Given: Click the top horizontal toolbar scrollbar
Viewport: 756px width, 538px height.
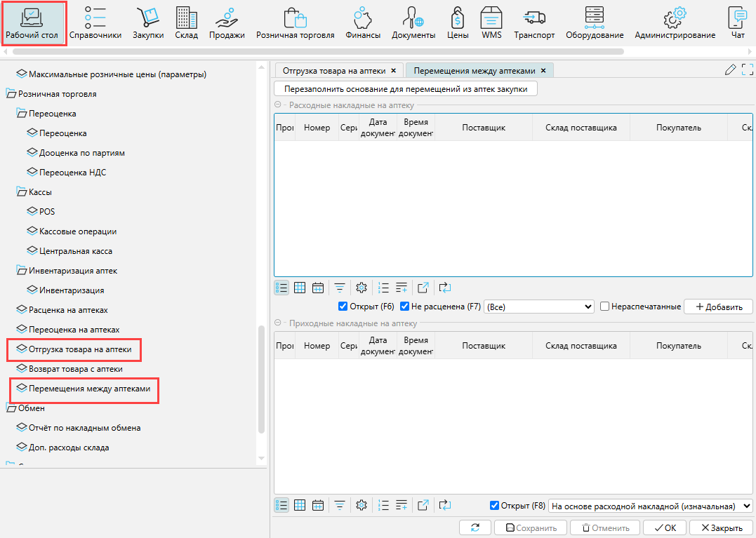Looking at the screenshot, I should tap(316, 51).
